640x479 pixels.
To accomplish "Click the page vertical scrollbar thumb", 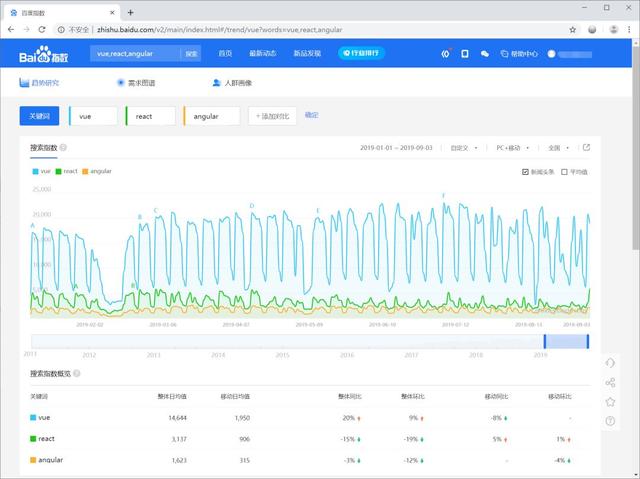I will pyautogui.click(x=636, y=147).
